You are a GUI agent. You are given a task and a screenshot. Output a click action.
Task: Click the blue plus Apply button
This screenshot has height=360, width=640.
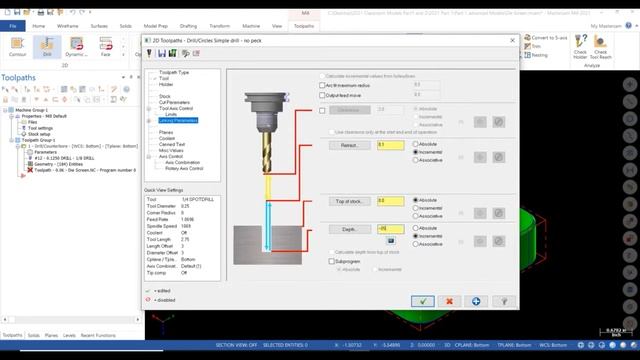(x=476, y=301)
